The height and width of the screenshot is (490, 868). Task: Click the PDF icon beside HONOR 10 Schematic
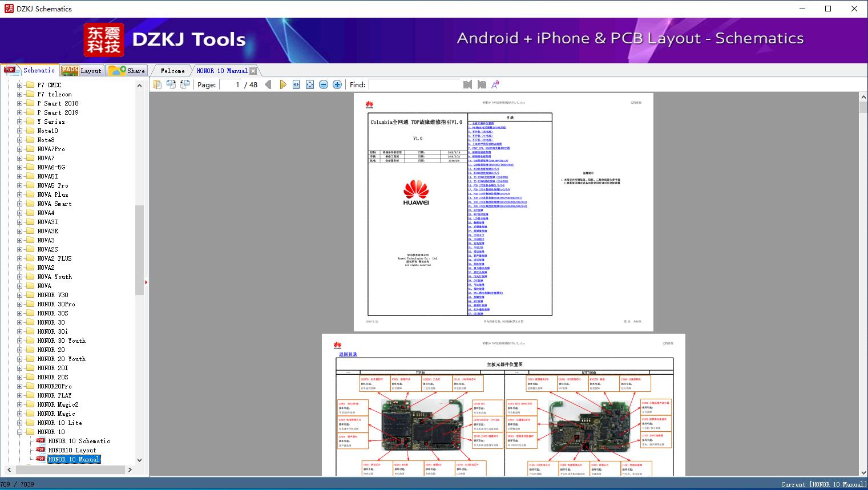[41, 441]
